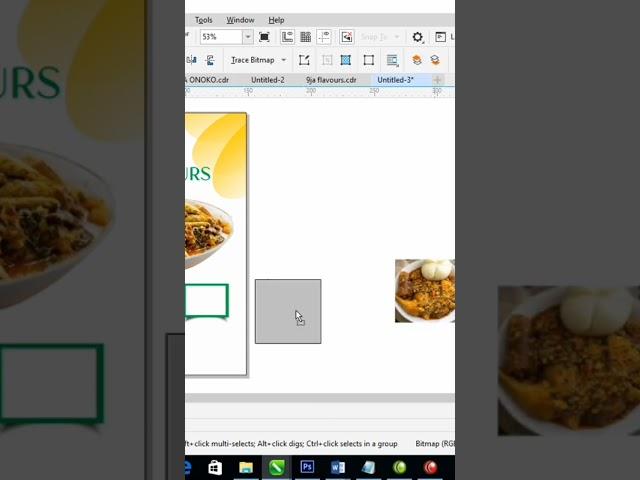The image size is (640, 480).
Task: Open the Help menu
Action: coord(276,20)
